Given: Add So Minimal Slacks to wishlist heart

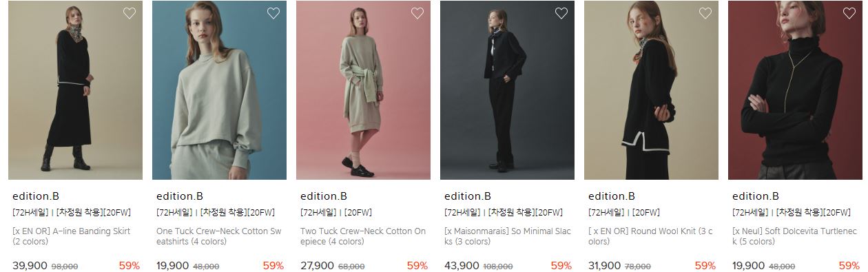Looking at the screenshot, I should 561,13.
